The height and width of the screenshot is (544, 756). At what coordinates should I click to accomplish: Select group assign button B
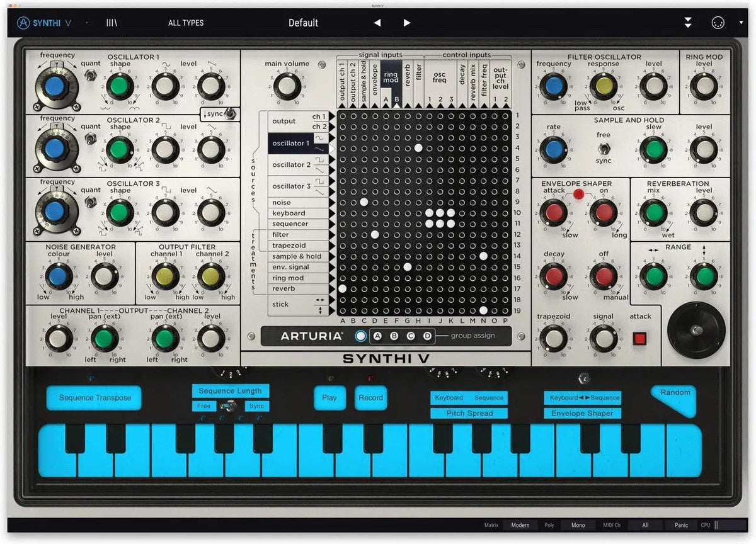coord(394,336)
